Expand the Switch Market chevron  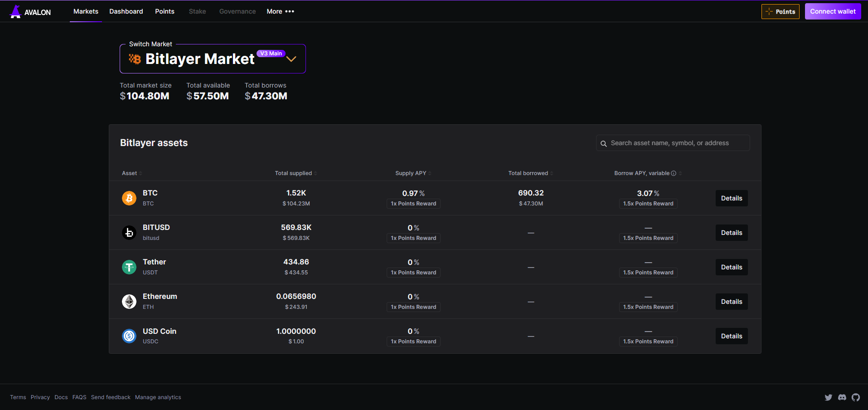pyautogui.click(x=291, y=59)
